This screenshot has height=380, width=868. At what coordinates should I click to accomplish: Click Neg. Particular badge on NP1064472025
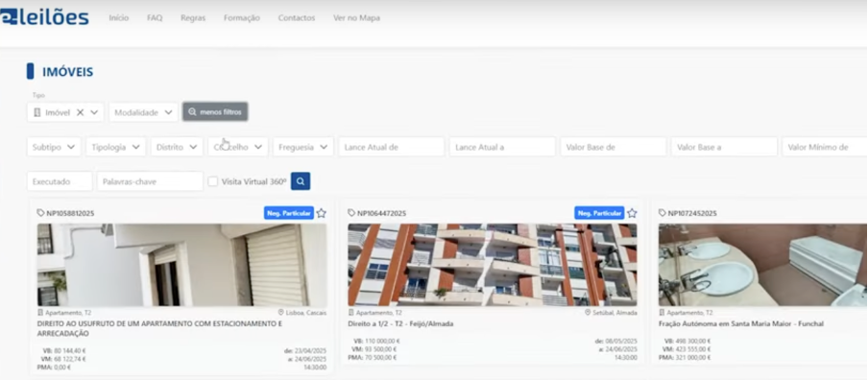point(599,213)
